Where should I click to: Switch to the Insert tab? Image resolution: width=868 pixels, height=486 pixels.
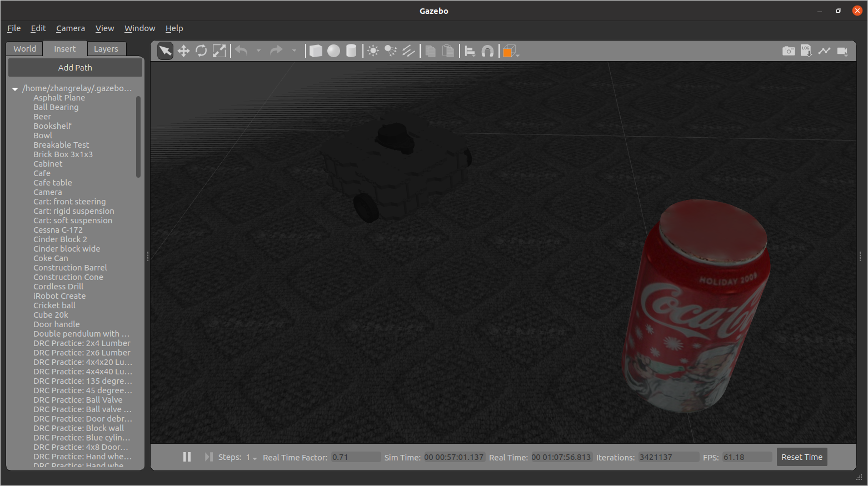pos(65,49)
